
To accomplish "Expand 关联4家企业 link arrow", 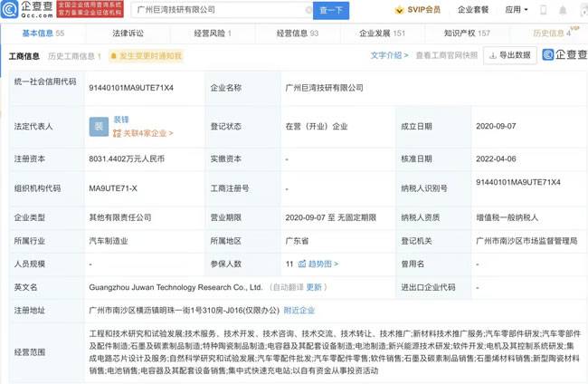I will pos(170,133).
